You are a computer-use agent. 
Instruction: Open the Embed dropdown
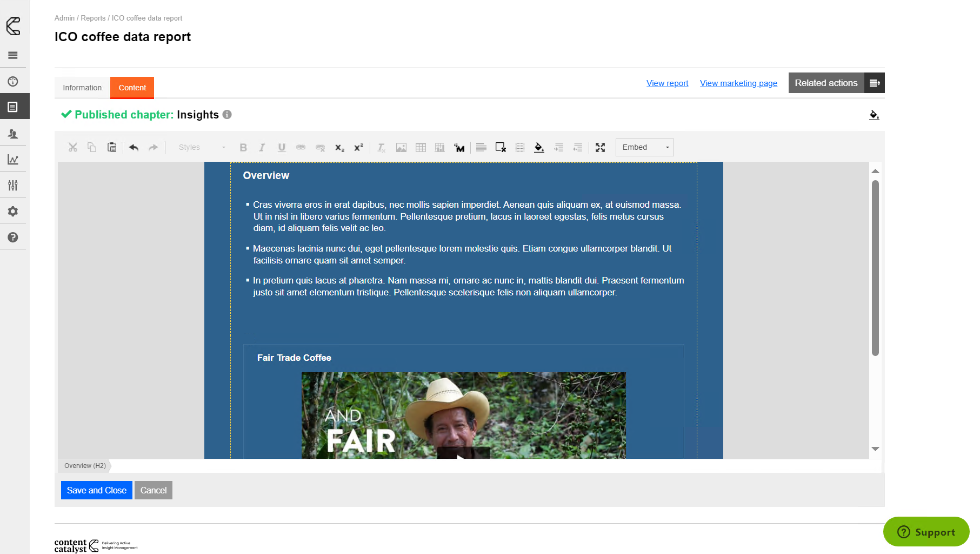click(644, 147)
